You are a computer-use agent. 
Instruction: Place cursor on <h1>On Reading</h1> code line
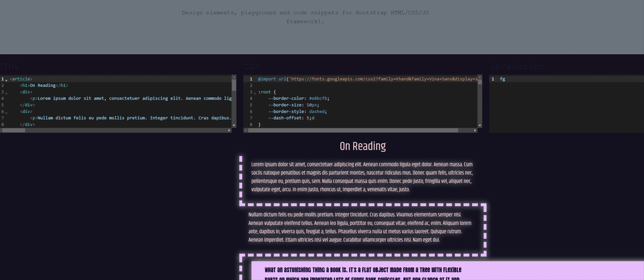click(44, 86)
